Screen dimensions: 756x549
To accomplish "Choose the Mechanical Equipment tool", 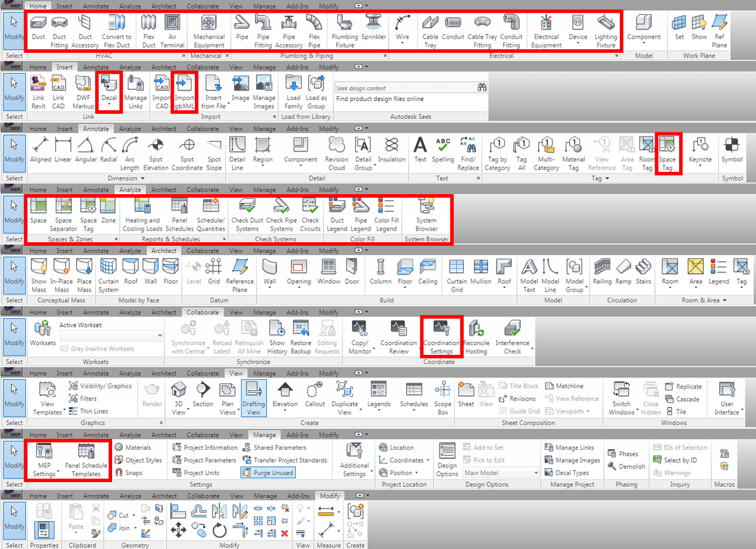I will (x=209, y=30).
